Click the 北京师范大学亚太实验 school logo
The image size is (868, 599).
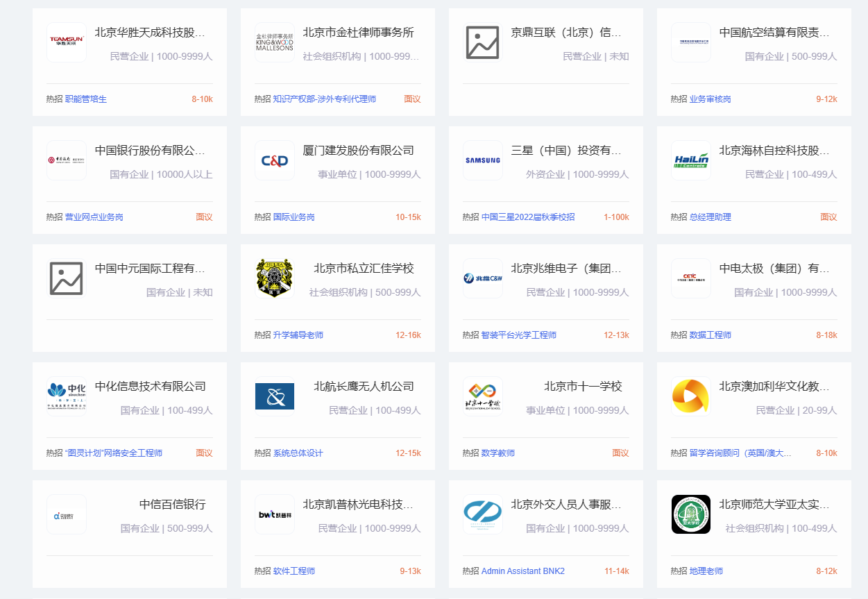(x=691, y=514)
